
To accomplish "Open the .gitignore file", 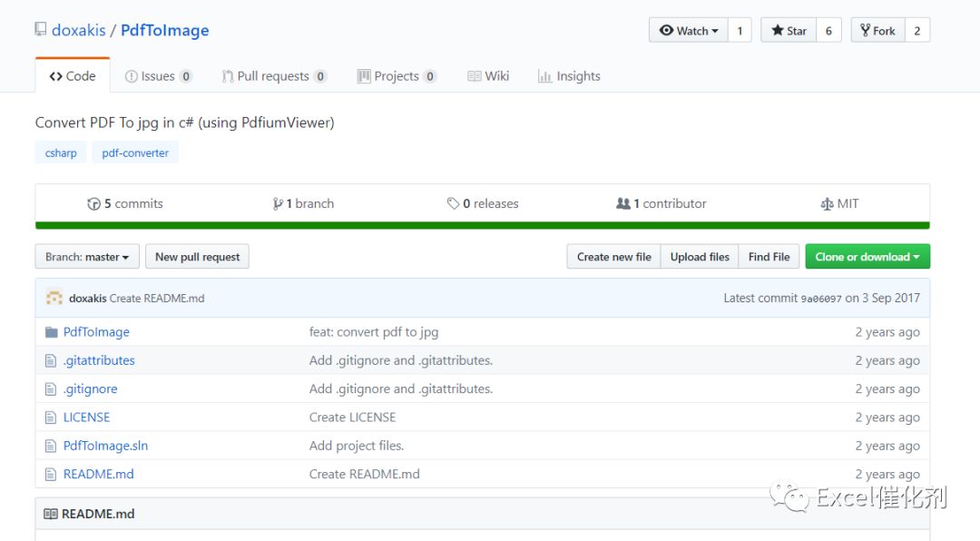I will pyautogui.click(x=90, y=389).
